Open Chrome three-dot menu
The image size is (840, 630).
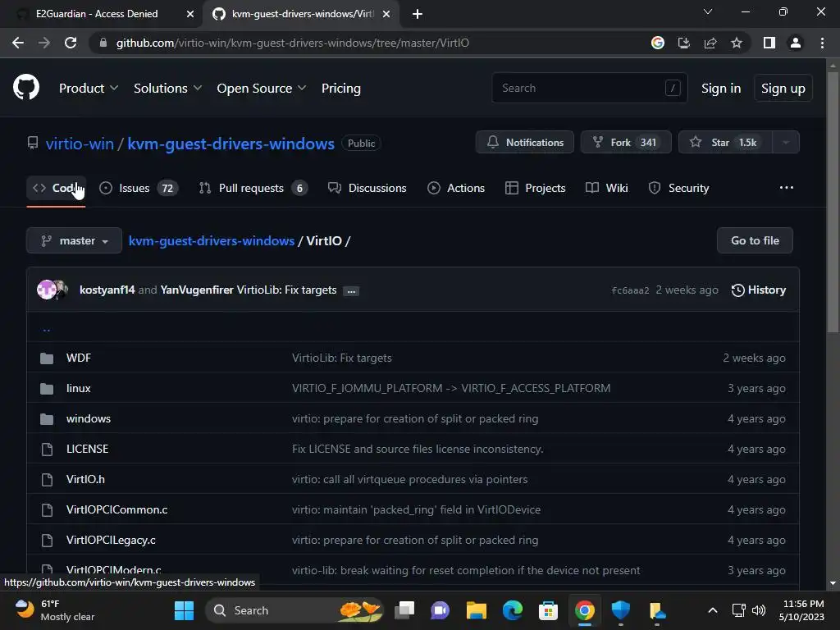822,43
